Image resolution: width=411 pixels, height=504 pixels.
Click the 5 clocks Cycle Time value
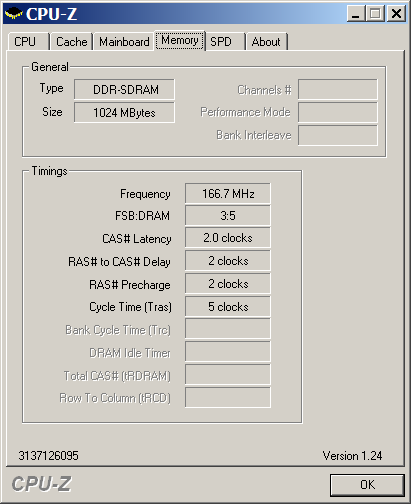228,307
